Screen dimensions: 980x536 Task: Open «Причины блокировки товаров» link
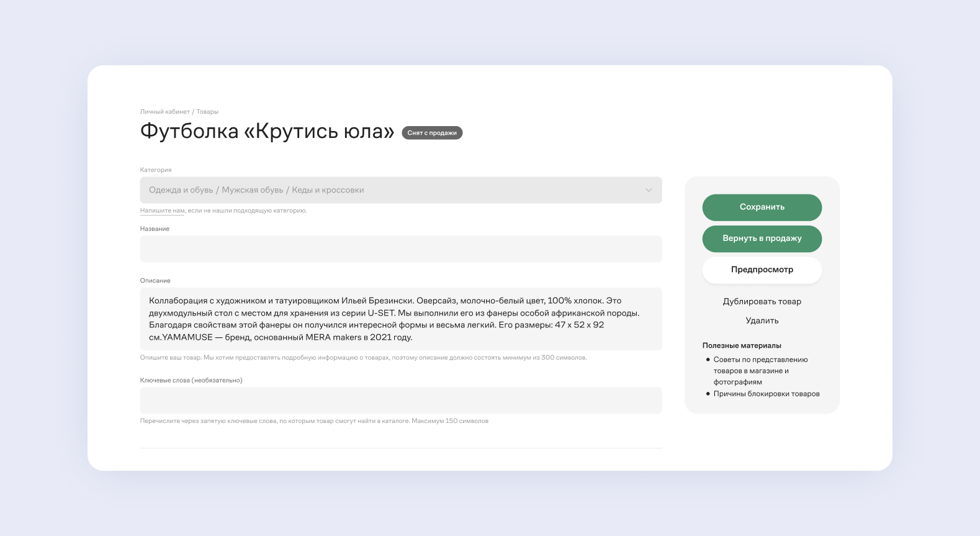coord(766,394)
